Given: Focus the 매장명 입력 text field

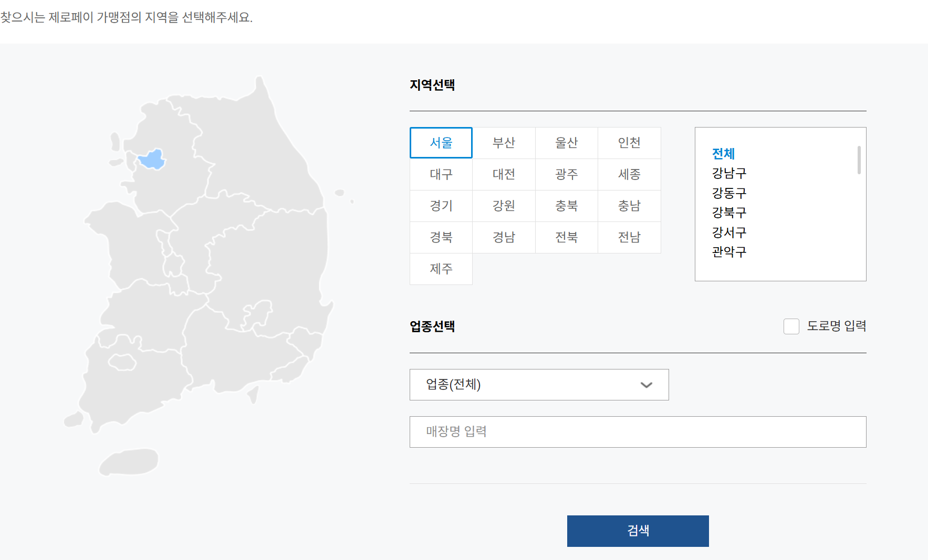Looking at the screenshot, I should (638, 432).
